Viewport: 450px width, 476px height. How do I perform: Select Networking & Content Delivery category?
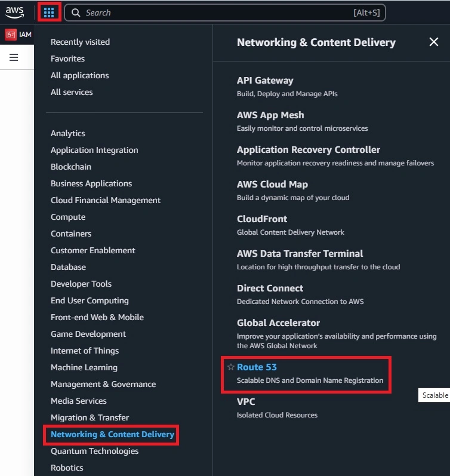click(x=113, y=434)
